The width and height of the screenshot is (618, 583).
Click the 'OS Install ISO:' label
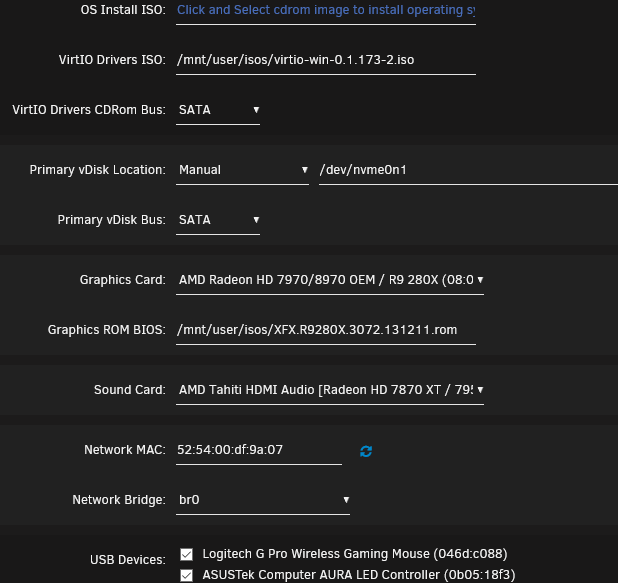coord(123,10)
